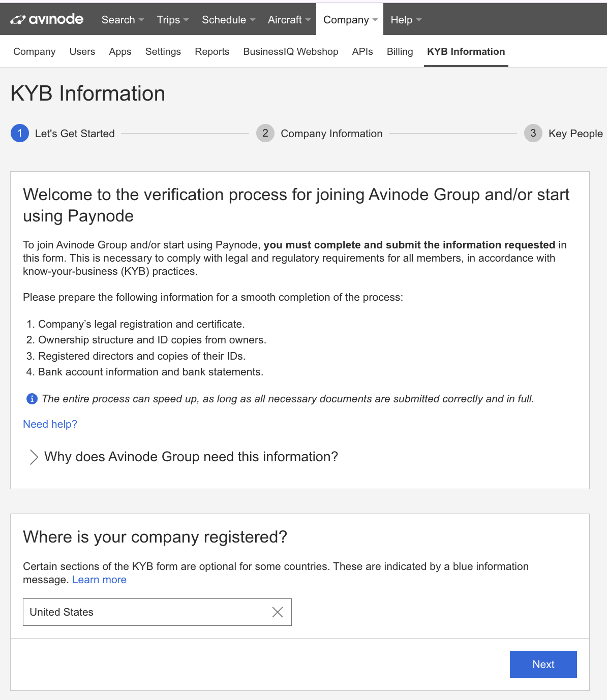607x700 pixels.
Task: Select step 1 circle Let's Get Started
Action: 19,133
